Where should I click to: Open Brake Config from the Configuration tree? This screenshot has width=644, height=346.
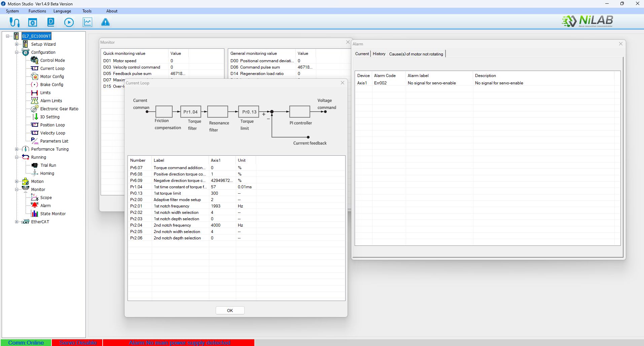click(x=51, y=85)
